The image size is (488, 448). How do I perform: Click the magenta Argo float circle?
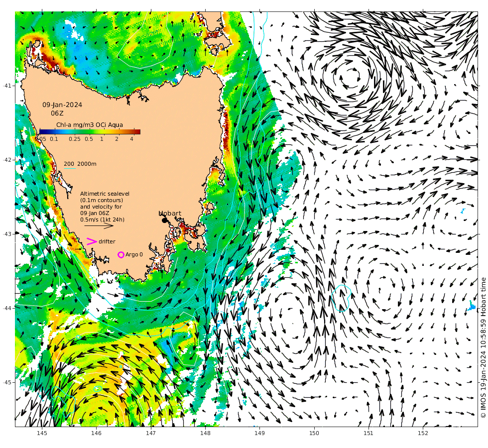coord(121,255)
